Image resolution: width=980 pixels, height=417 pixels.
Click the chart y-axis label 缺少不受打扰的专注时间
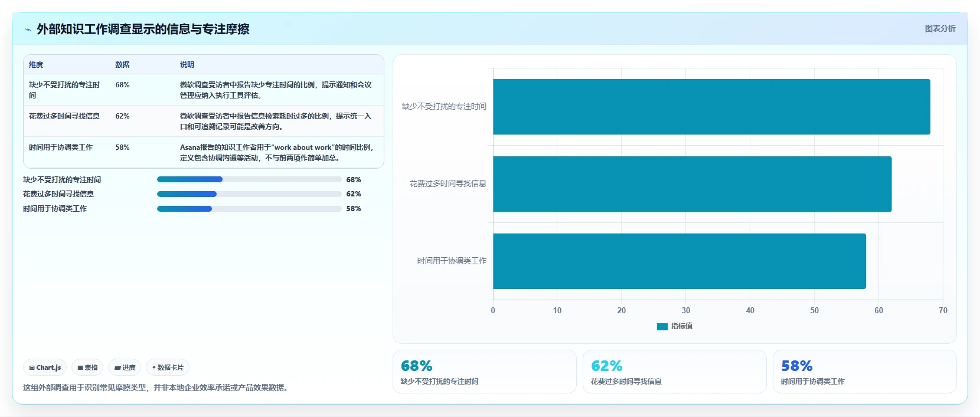coord(444,107)
